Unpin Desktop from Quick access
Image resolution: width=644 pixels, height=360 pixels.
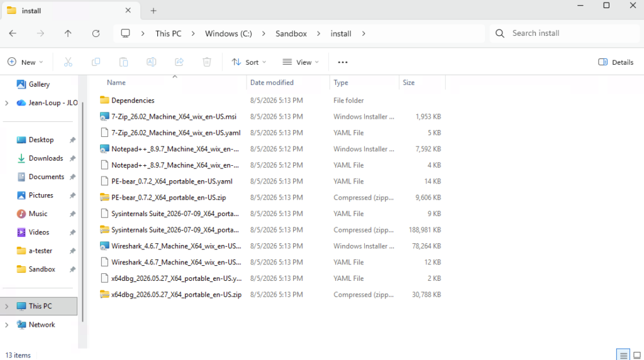tap(73, 140)
